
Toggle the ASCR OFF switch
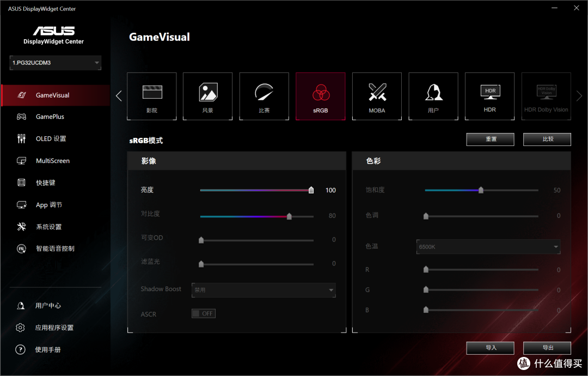[x=204, y=313]
